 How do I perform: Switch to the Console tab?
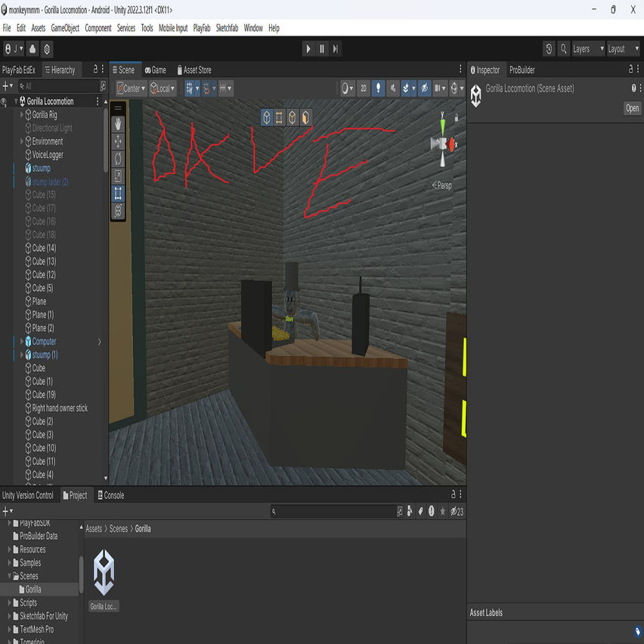click(x=110, y=495)
